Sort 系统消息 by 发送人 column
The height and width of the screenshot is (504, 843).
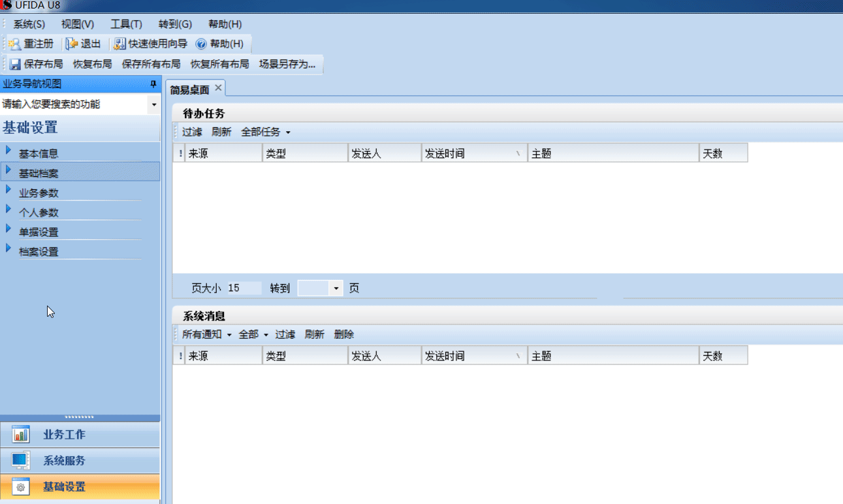(385, 356)
